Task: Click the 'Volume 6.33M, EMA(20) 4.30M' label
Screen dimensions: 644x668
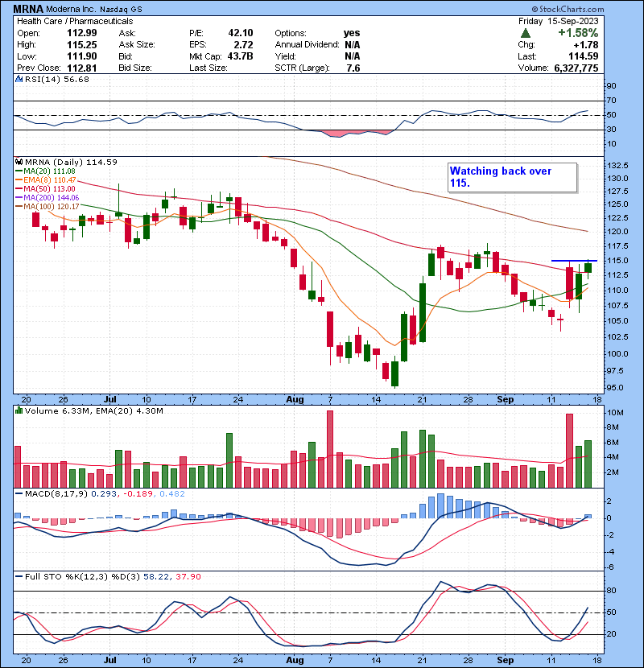Action: point(93,410)
